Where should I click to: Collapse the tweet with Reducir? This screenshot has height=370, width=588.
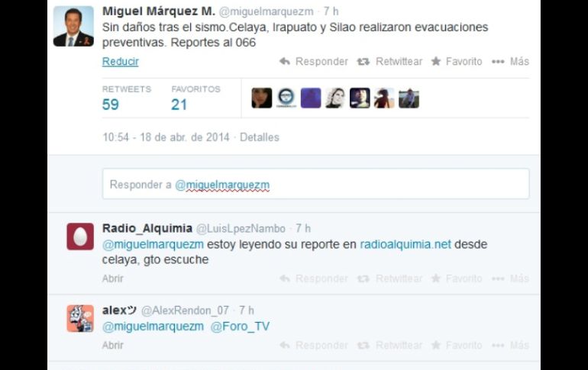click(121, 62)
